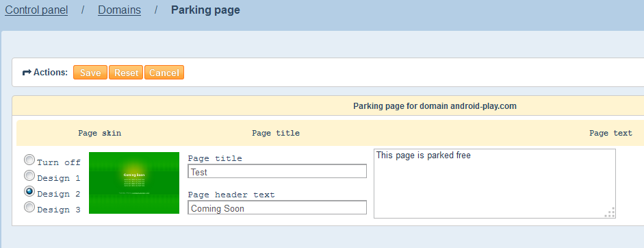Click the Reset button
The height and width of the screenshot is (248, 644).
(x=126, y=73)
